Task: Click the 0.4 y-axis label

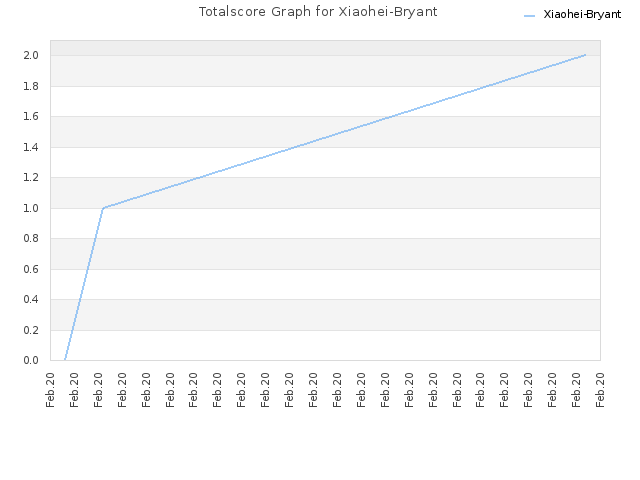Action: (31, 300)
